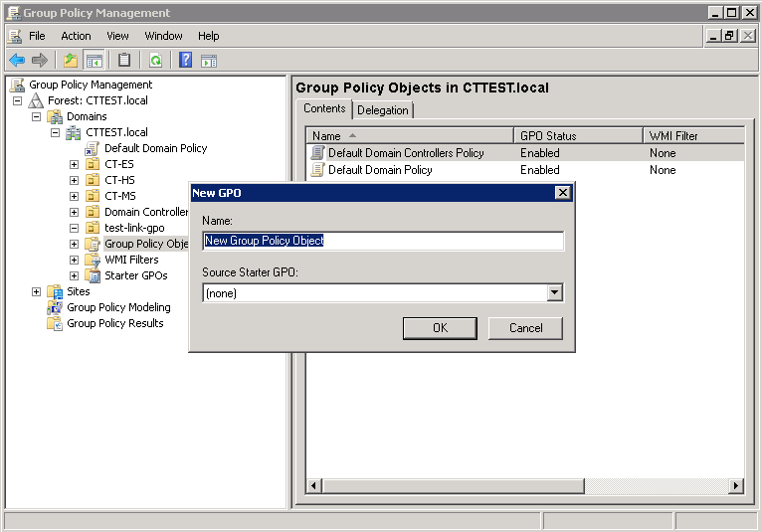
Task: Toggle Show/Hide Console Tree icon
Action: 95,60
